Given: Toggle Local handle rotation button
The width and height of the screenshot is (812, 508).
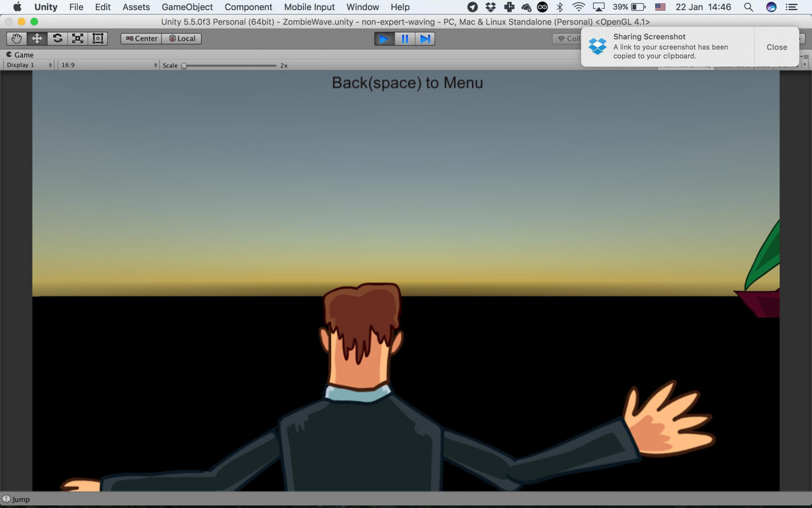Looking at the screenshot, I should [x=181, y=39].
